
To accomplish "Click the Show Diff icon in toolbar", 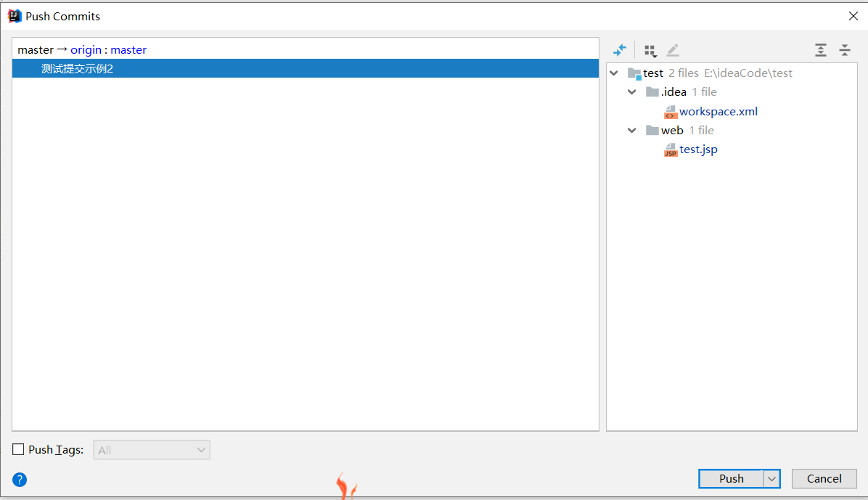I will [620, 50].
